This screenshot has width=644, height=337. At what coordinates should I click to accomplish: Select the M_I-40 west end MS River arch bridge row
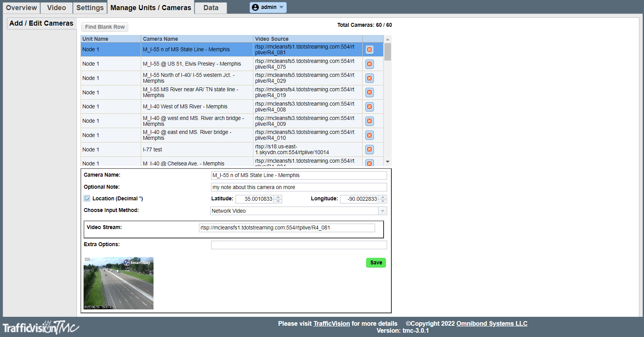click(232, 121)
